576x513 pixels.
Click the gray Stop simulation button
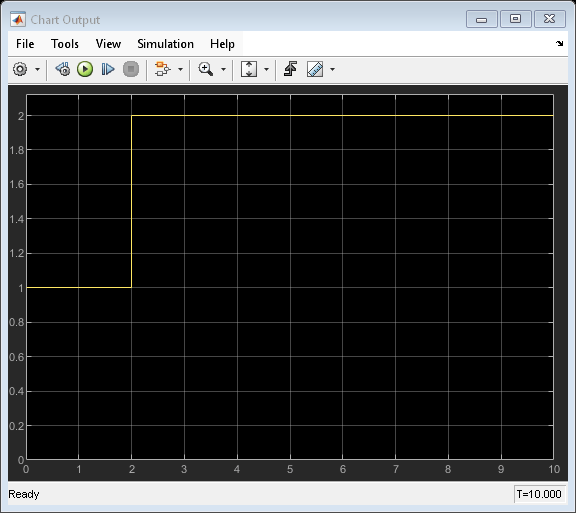131,69
